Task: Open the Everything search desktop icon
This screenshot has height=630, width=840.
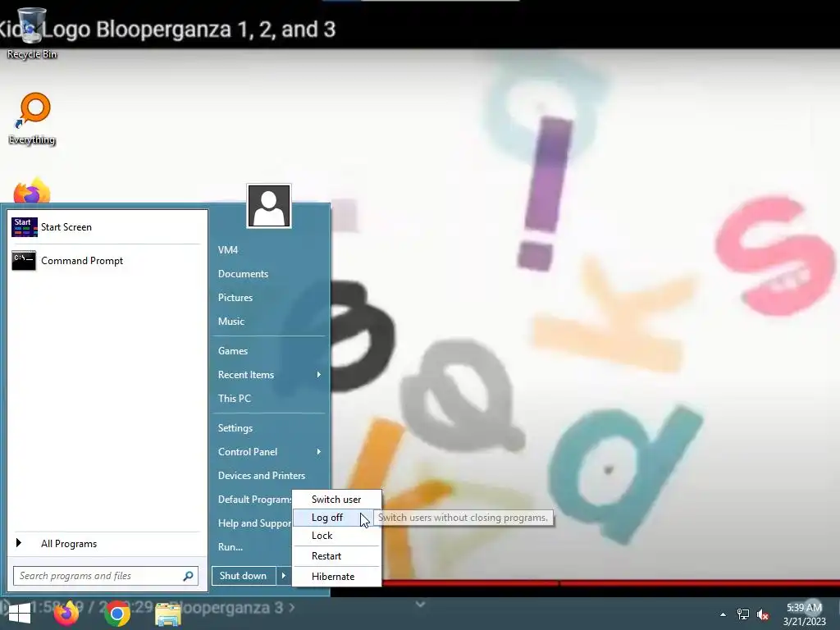Action: click(x=32, y=119)
